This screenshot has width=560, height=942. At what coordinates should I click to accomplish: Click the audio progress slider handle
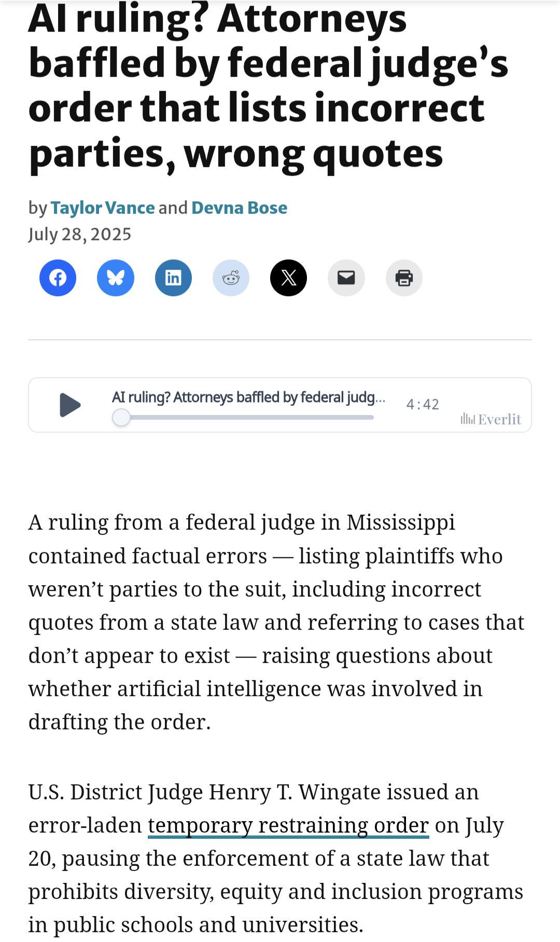pyautogui.click(x=121, y=417)
